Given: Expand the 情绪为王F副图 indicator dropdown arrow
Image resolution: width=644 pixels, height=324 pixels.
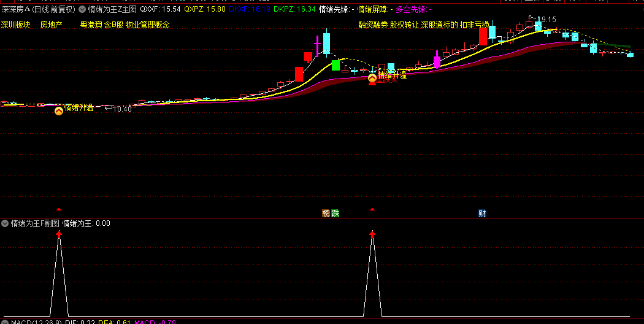Looking at the screenshot, I should 5,224.
